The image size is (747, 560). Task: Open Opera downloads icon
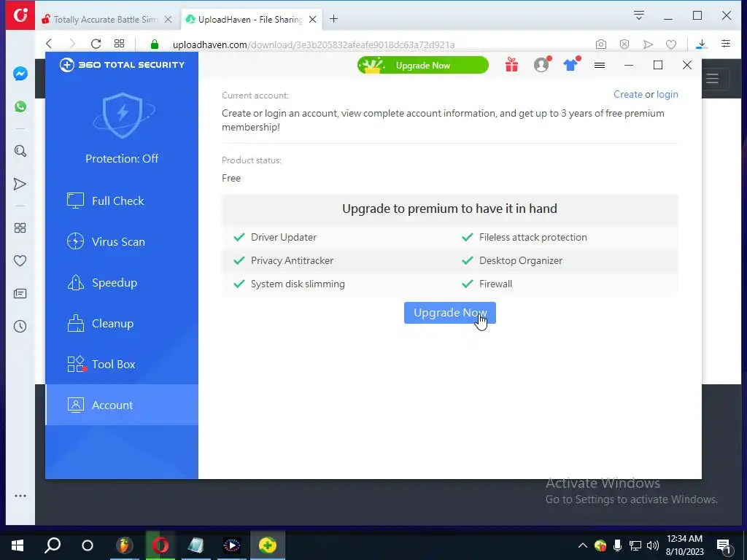tap(701, 44)
